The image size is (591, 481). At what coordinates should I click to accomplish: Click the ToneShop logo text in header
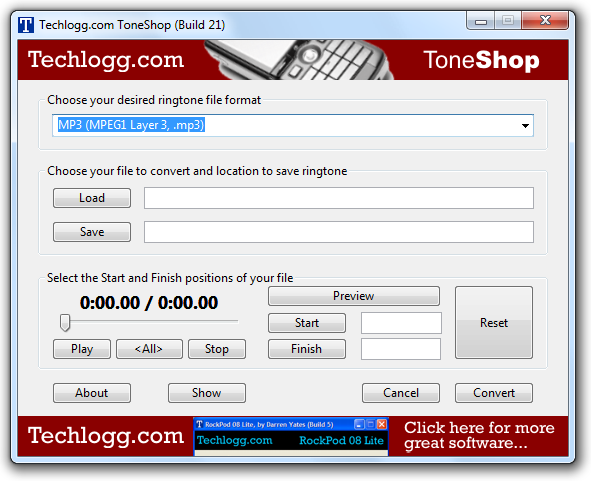coord(481,60)
